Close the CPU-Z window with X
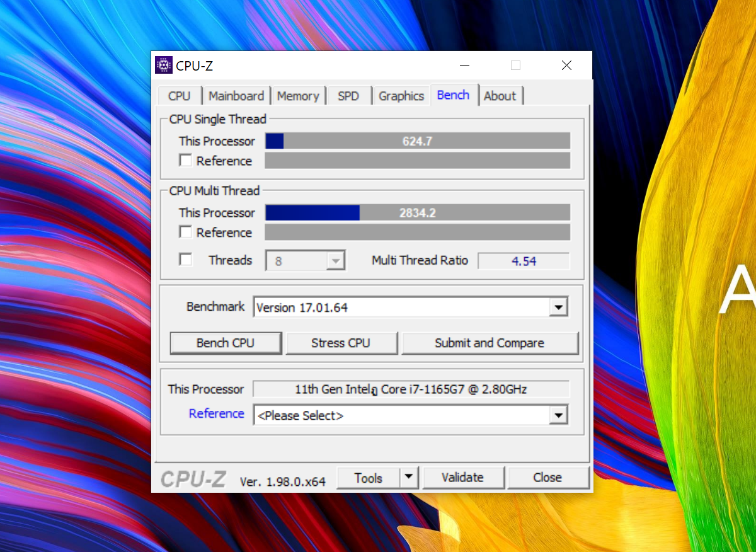This screenshot has height=552, width=756. pos(566,65)
